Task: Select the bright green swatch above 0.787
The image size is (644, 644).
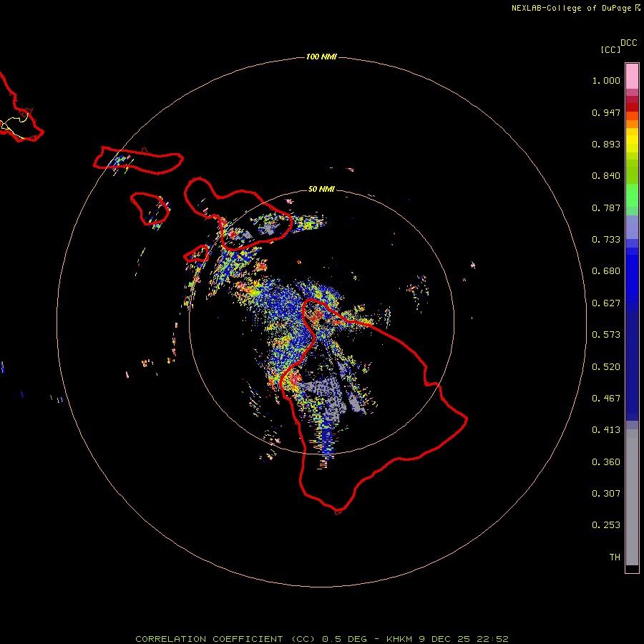Action: 632,195
